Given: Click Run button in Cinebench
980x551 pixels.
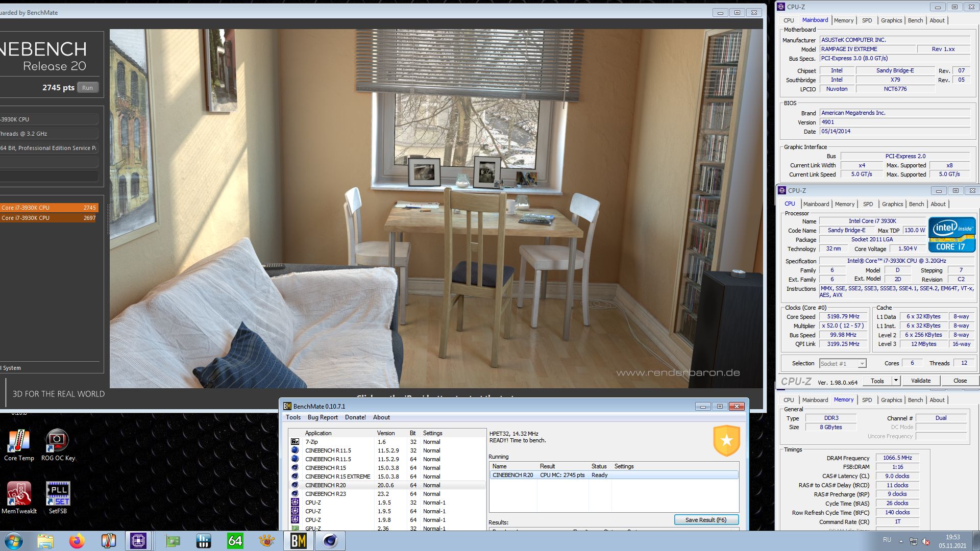Looking at the screenshot, I should [x=88, y=88].
